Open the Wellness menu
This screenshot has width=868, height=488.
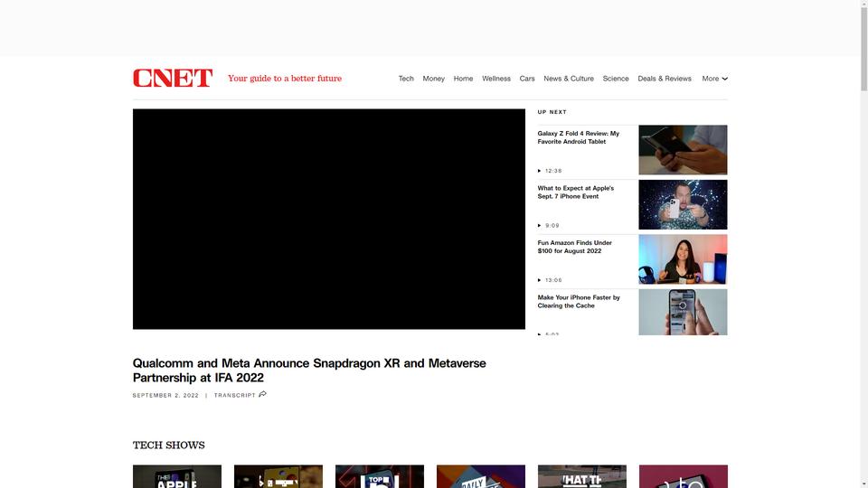496,79
